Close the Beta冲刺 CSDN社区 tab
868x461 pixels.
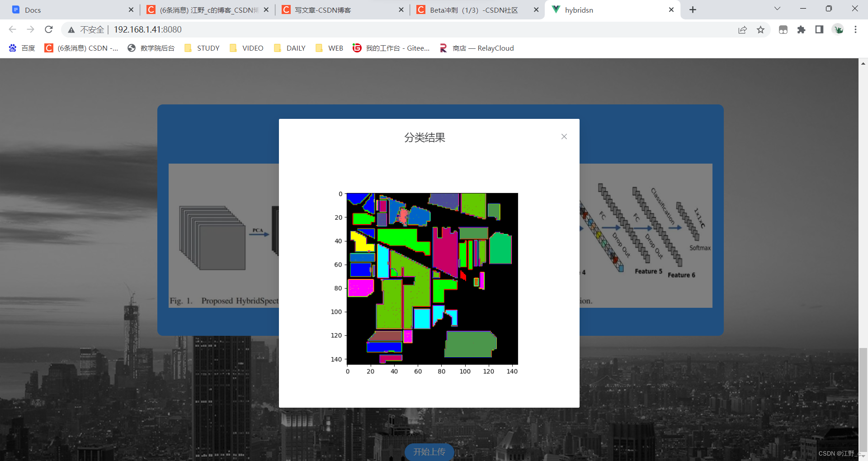536,9
